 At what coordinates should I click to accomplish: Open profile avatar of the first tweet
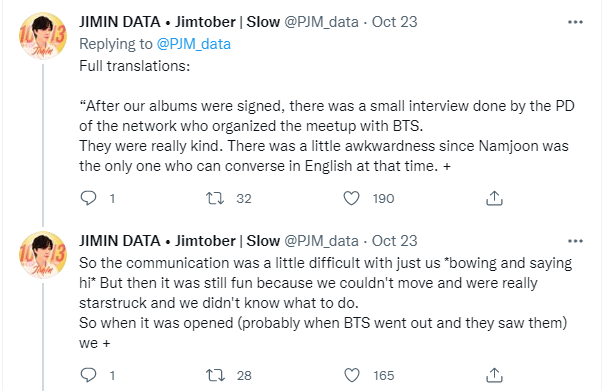click(43, 36)
